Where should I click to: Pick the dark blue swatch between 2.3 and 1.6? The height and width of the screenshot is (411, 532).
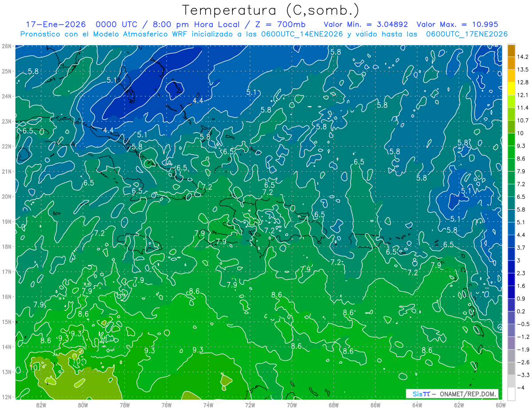[511, 279]
